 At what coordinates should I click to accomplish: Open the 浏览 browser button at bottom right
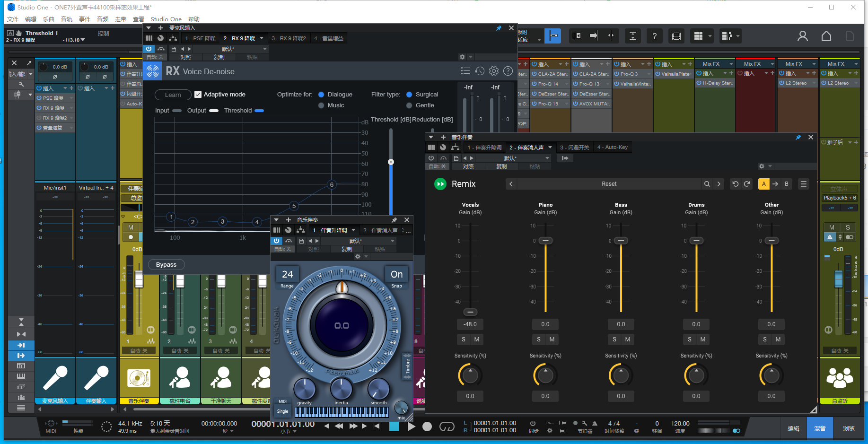(x=849, y=428)
